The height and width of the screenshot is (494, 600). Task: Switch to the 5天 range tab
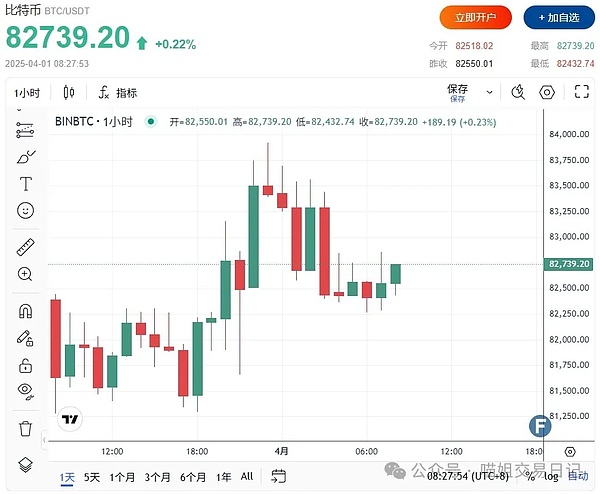click(x=92, y=477)
